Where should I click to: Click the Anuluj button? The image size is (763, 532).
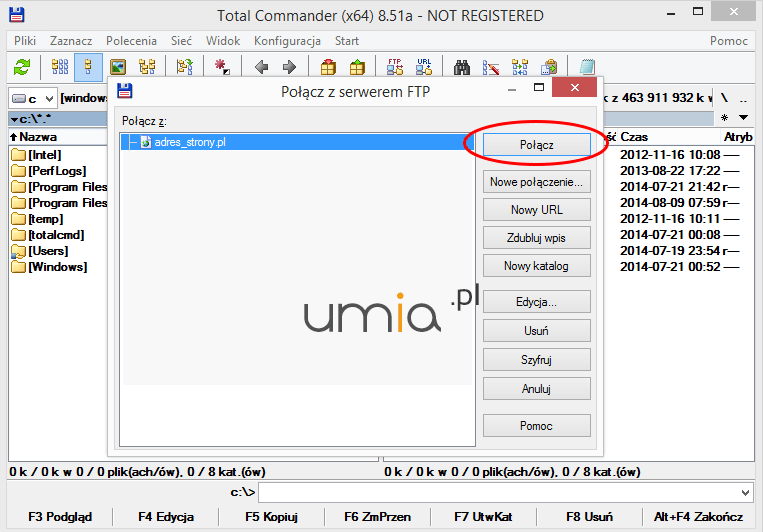coord(536,388)
